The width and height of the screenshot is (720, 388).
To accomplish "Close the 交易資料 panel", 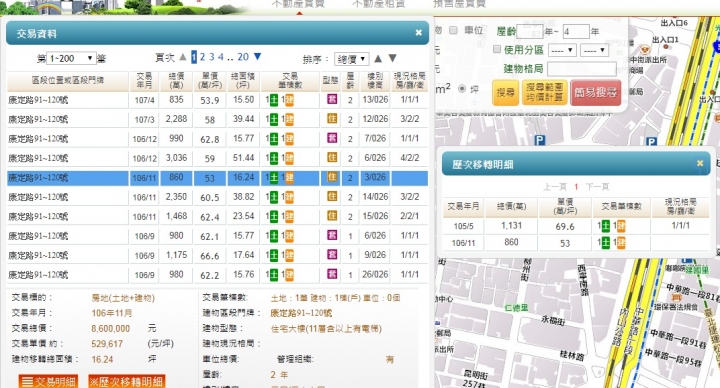I will tap(418, 33).
